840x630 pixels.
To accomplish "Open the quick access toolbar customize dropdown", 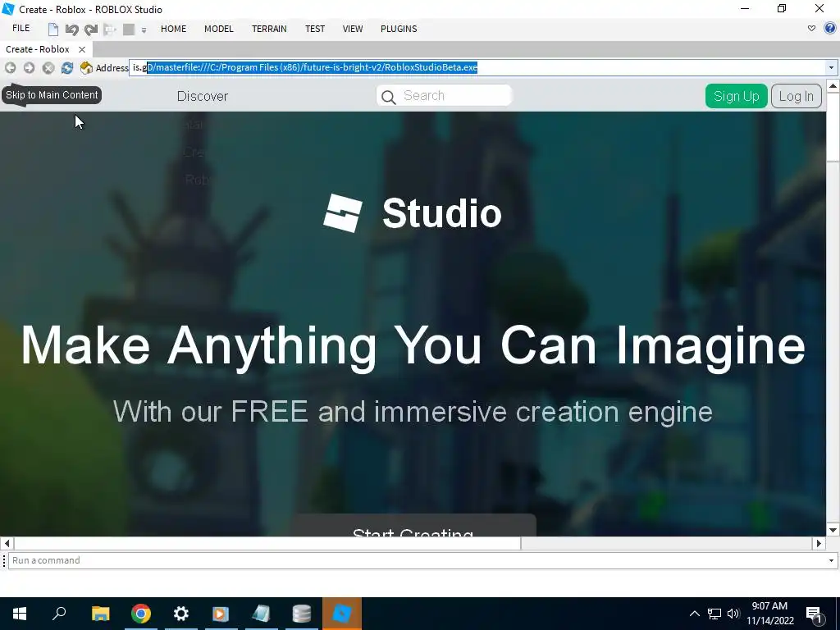I will 144,30.
